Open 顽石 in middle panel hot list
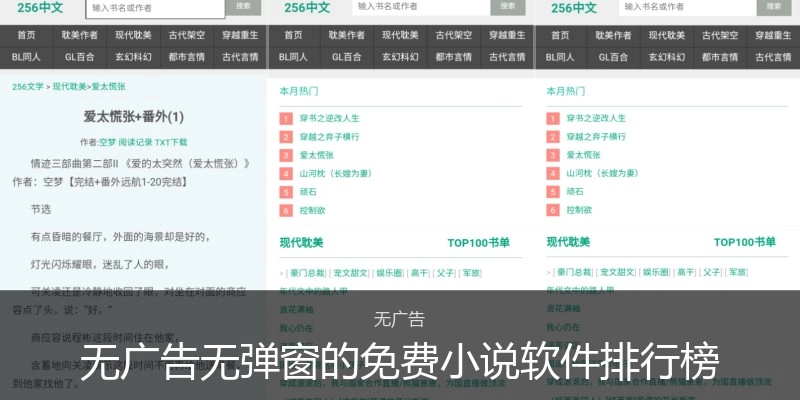The width and height of the screenshot is (800, 400). point(308,192)
